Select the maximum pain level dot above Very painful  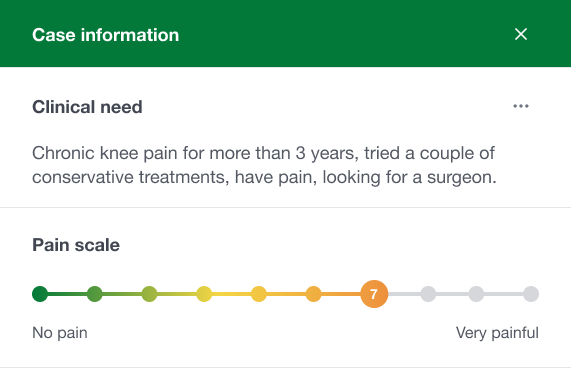(531, 294)
